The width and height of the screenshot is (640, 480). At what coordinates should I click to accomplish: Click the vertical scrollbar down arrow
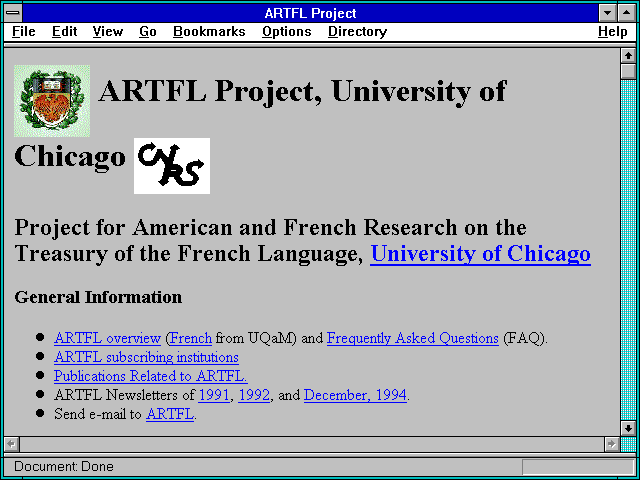[628, 429]
